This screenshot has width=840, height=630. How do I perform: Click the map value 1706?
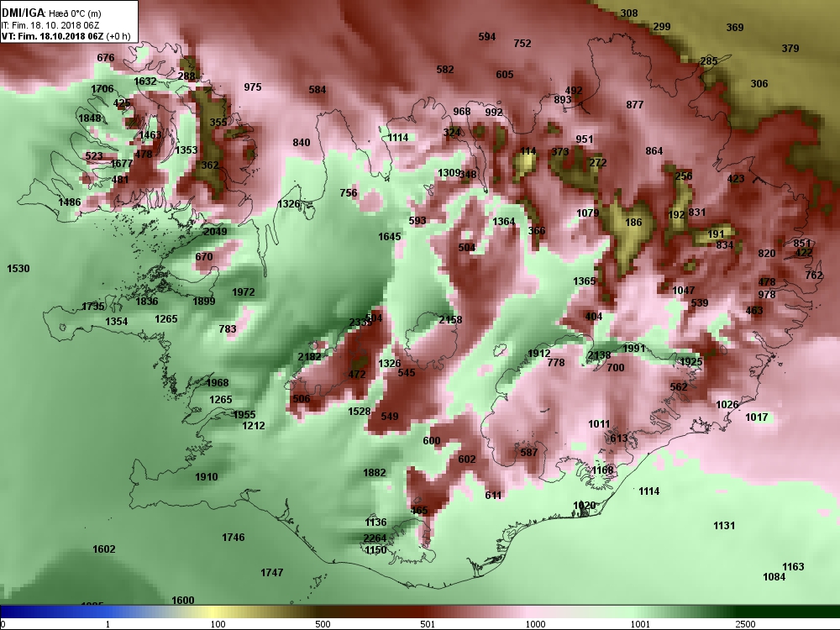tap(102, 89)
